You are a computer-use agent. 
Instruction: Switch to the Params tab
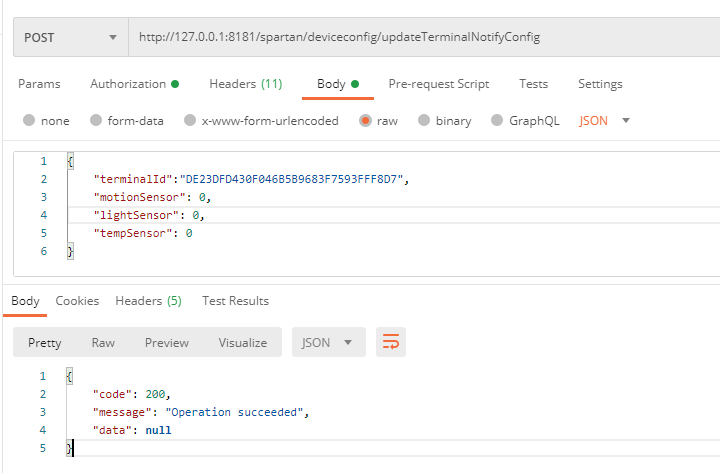(x=39, y=84)
